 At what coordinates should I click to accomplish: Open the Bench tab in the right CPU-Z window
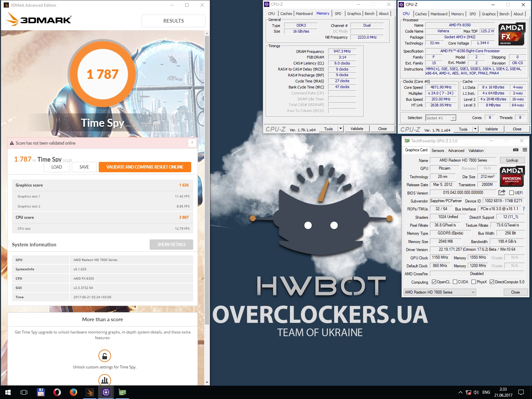click(x=504, y=14)
